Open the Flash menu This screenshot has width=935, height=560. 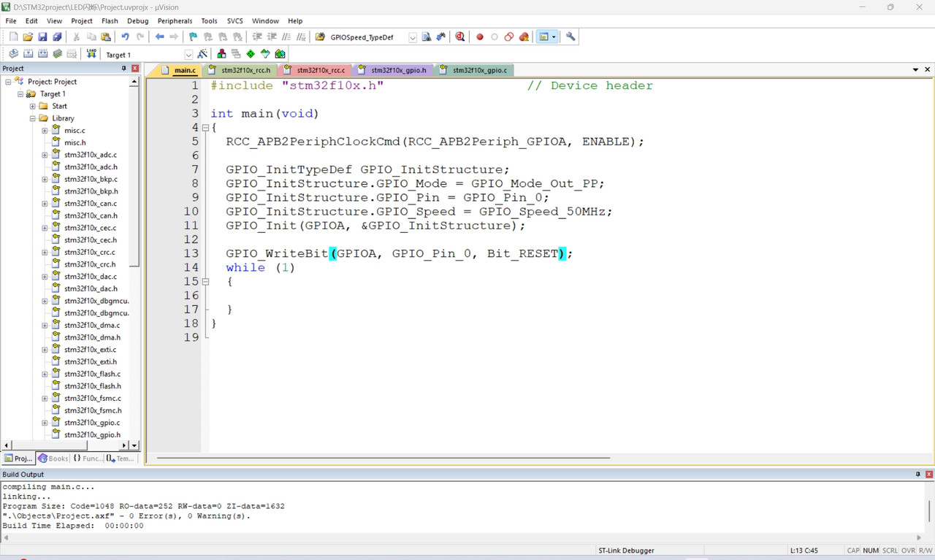click(110, 21)
